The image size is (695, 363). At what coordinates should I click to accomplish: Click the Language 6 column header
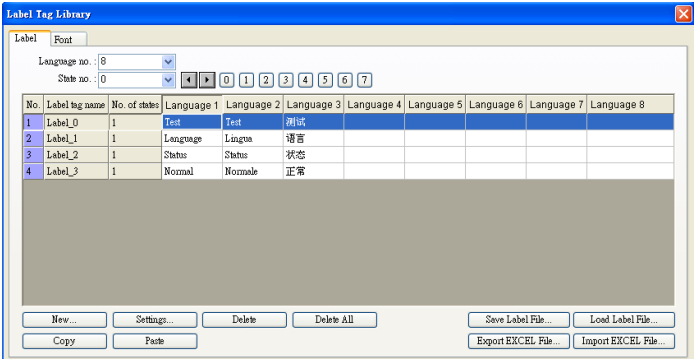(496, 105)
